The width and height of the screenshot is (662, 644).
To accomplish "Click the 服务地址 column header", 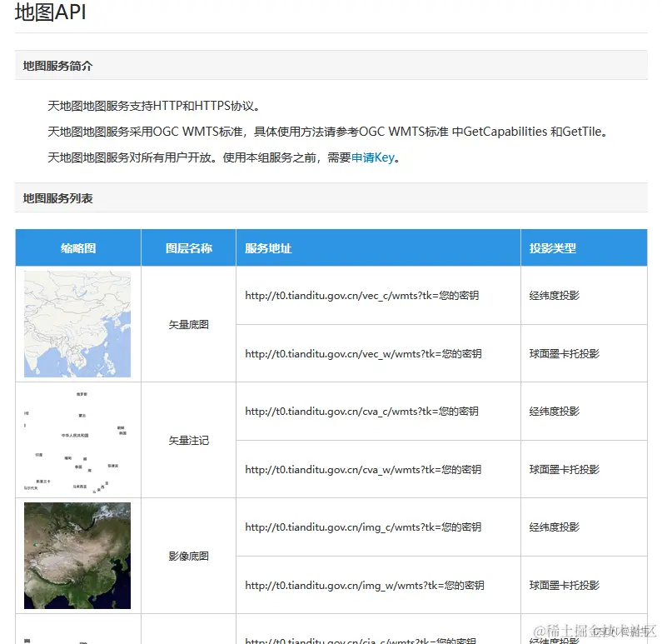I will point(378,248).
